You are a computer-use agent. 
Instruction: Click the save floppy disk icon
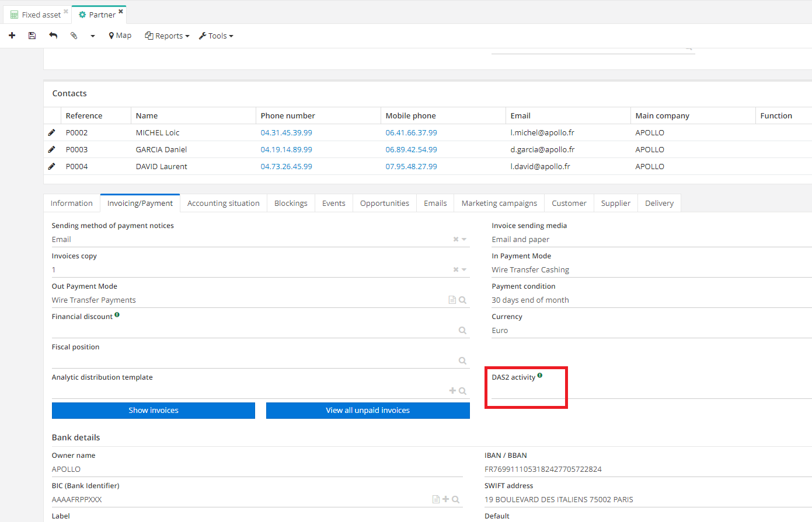click(32, 36)
